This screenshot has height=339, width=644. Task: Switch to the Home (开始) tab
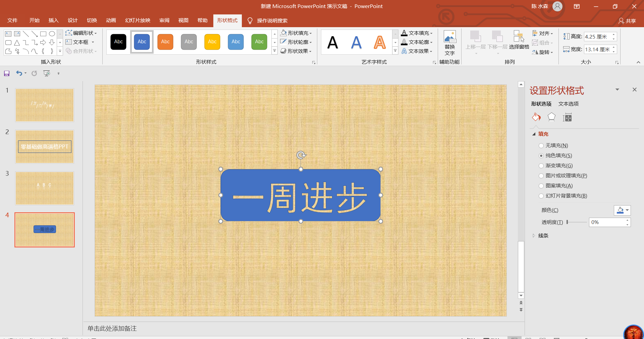pyautogui.click(x=34, y=20)
